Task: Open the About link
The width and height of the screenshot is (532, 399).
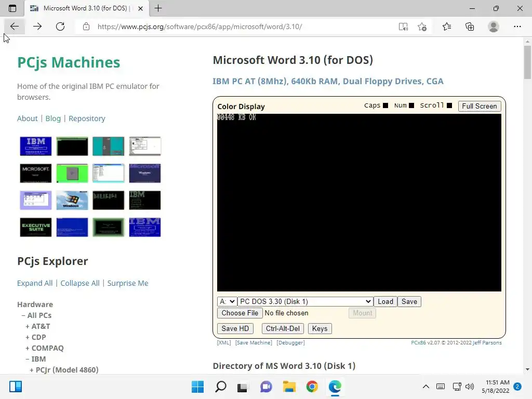Action: coord(27,118)
